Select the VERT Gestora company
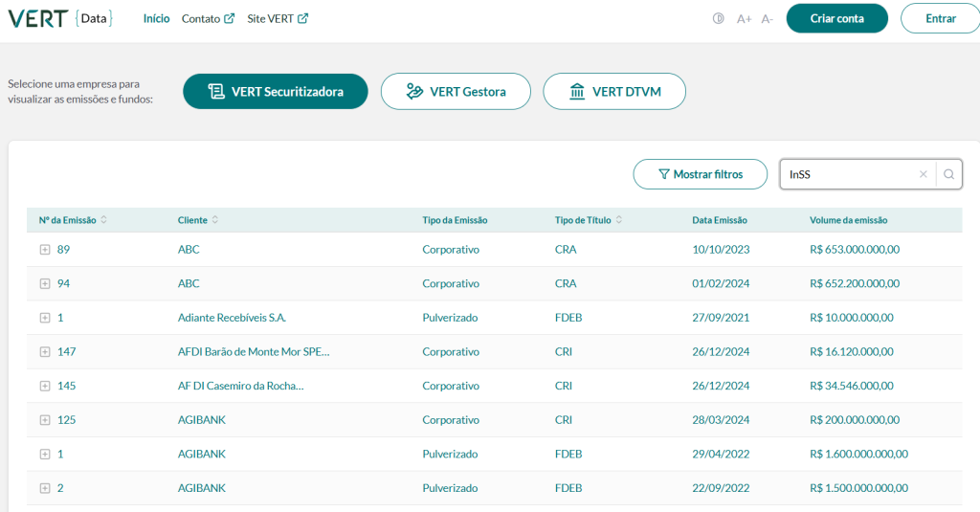980x512 pixels. click(456, 92)
